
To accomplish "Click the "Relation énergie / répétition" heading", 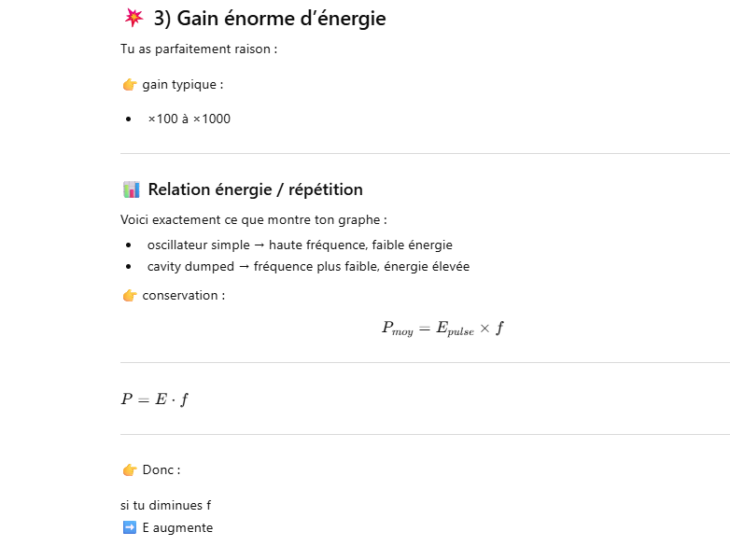I will click(255, 189).
